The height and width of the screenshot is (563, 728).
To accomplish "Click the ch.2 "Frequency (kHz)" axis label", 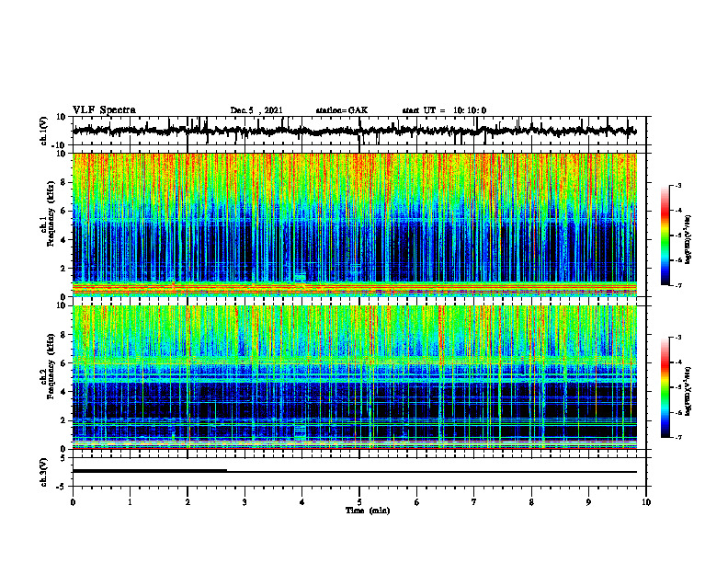I will pos(51,366).
